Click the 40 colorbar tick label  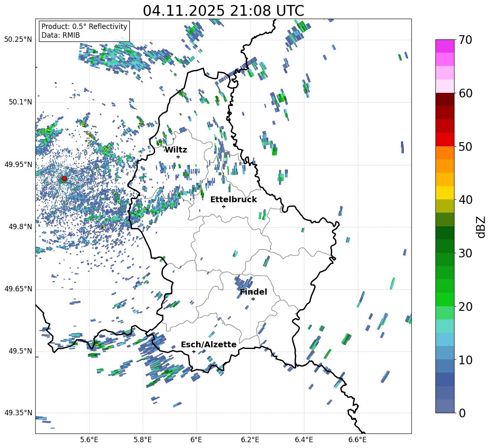(x=465, y=200)
